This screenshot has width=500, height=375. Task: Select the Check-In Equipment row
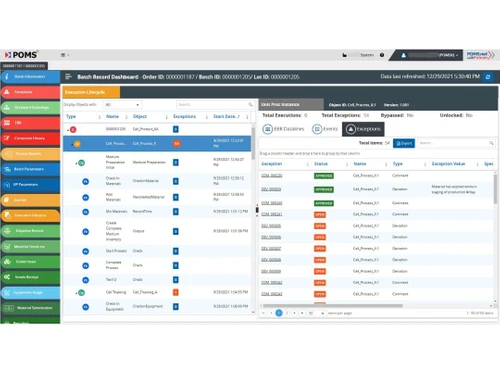(157, 306)
